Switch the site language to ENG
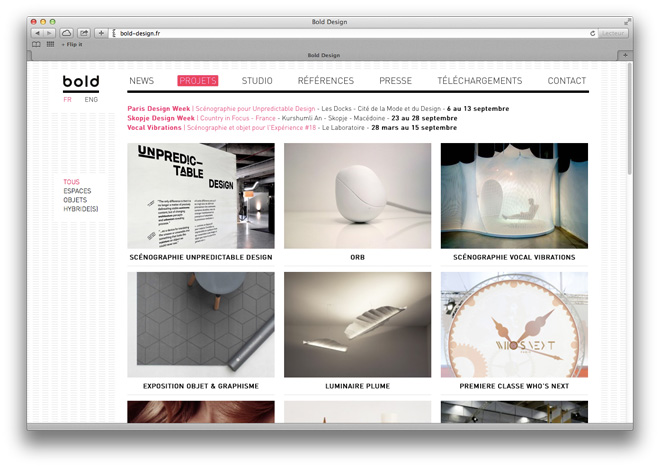The width and height of the screenshot is (660, 468). click(x=91, y=100)
